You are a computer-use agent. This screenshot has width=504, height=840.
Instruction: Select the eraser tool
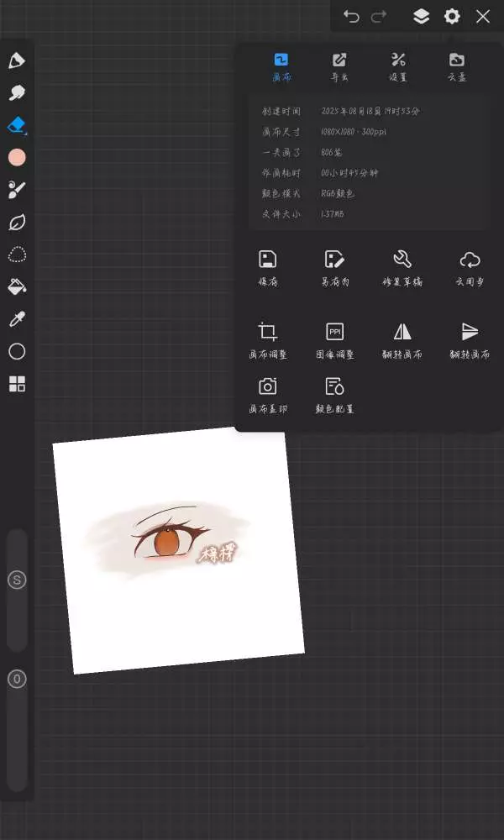point(17,125)
